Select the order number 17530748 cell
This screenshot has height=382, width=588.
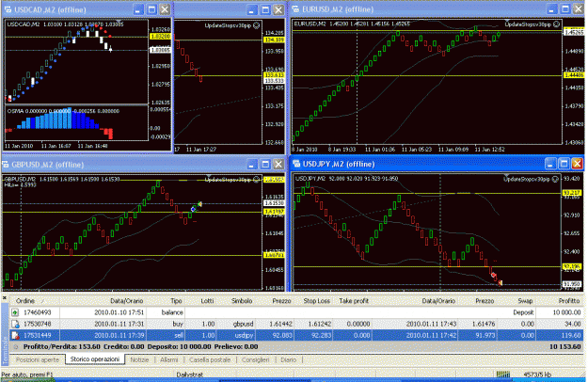37,324
